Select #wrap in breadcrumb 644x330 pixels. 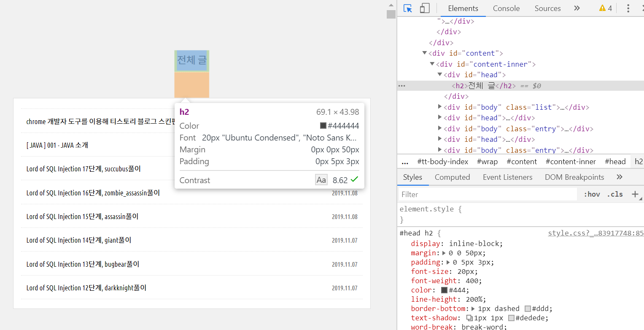click(487, 162)
